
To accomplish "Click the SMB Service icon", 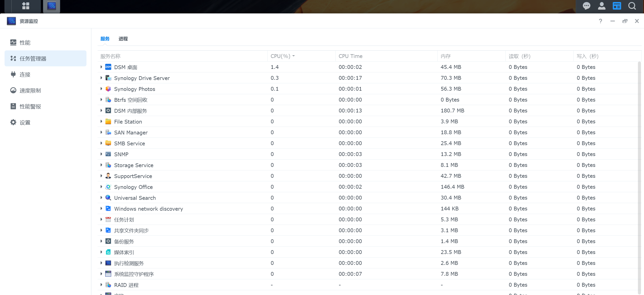I will coord(108,143).
